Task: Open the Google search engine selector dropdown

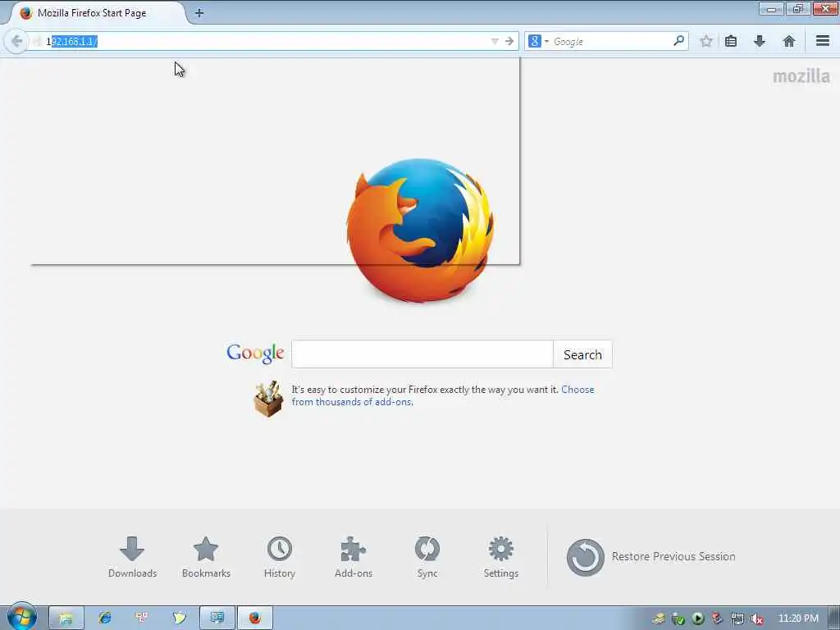Action: click(538, 41)
